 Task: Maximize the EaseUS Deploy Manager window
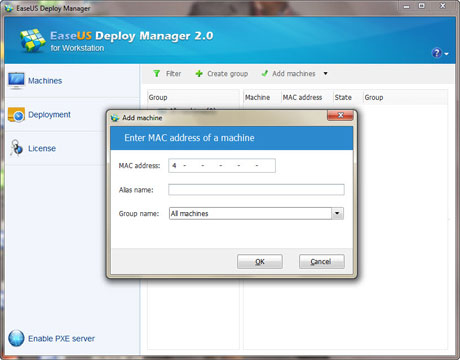click(x=422, y=6)
